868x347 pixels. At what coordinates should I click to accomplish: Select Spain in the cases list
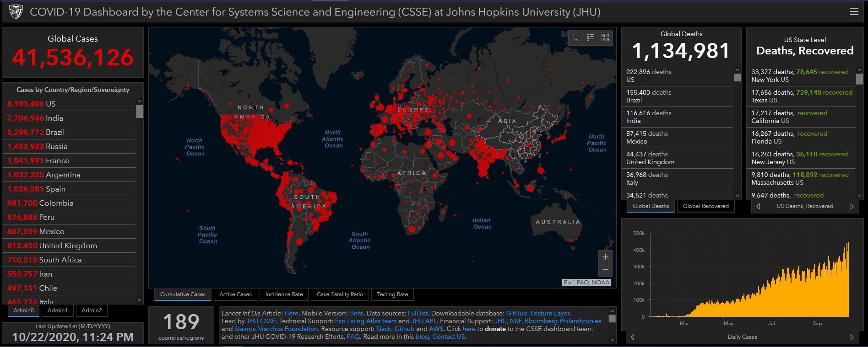69,189
